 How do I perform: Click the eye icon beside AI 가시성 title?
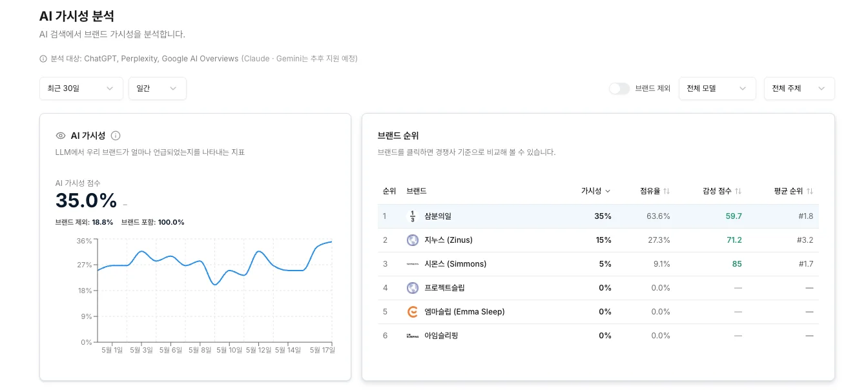(61, 136)
